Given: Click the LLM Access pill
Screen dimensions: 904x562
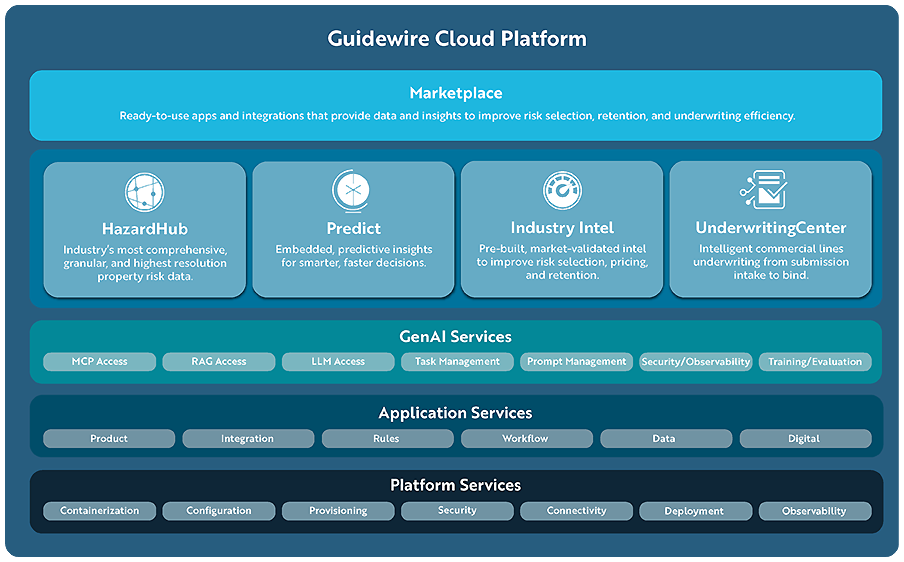Looking at the screenshot, I should (338, 362).
